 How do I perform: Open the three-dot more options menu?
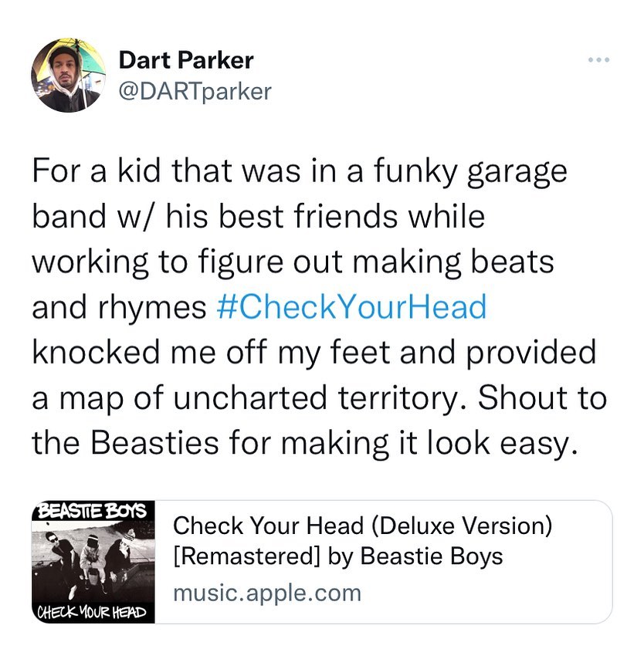598,60
